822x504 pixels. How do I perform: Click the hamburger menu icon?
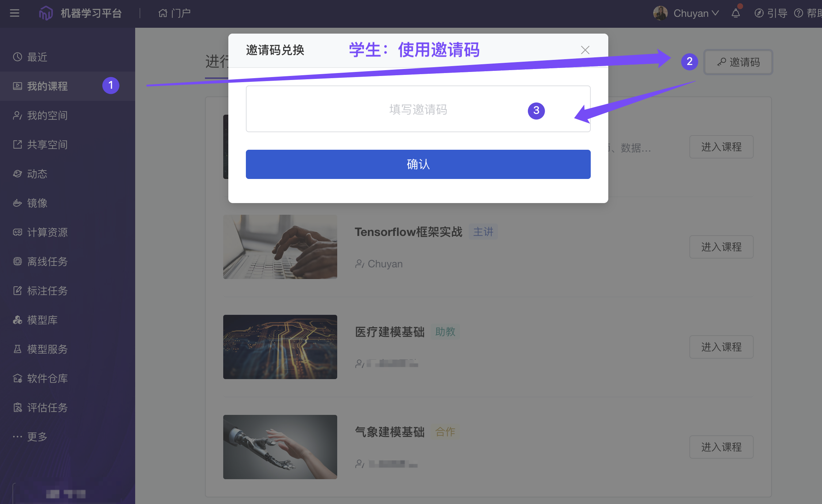coord(15,14)
